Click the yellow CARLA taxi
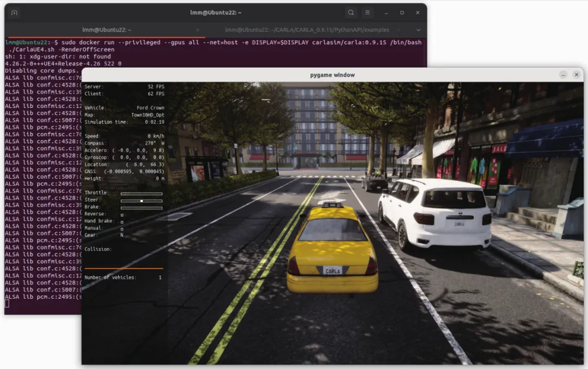 click(x=332, y=250)
